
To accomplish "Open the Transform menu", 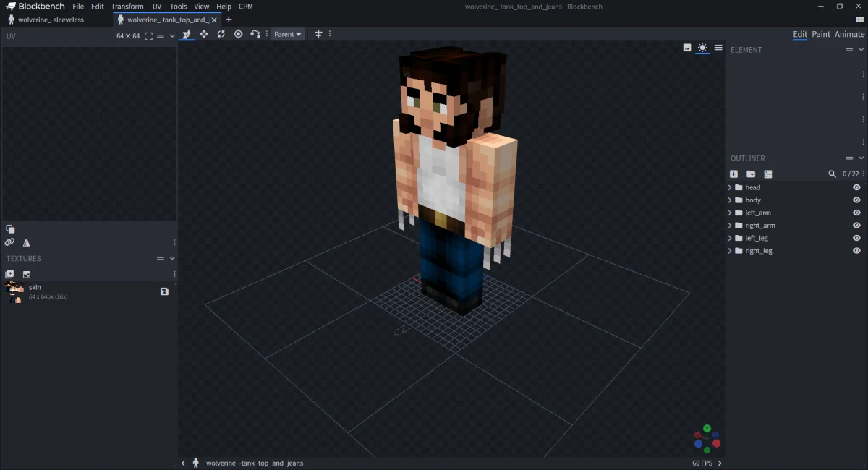I will click(x=127, y=7).
